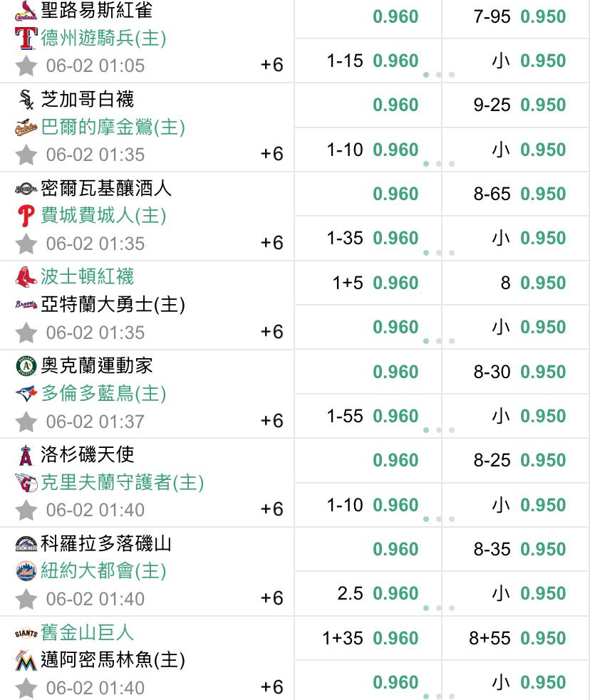Toggle favorite star for Cardinals vs Rangers game
This screenshot has width=590, height=700.
(x=26, y=66)
